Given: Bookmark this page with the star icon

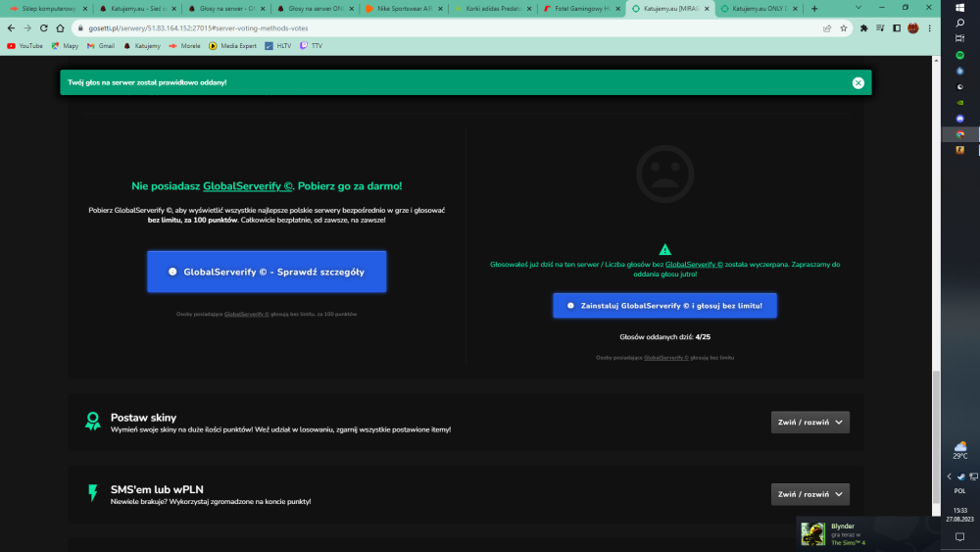Looking at the screenshot, I should (843, 28).
